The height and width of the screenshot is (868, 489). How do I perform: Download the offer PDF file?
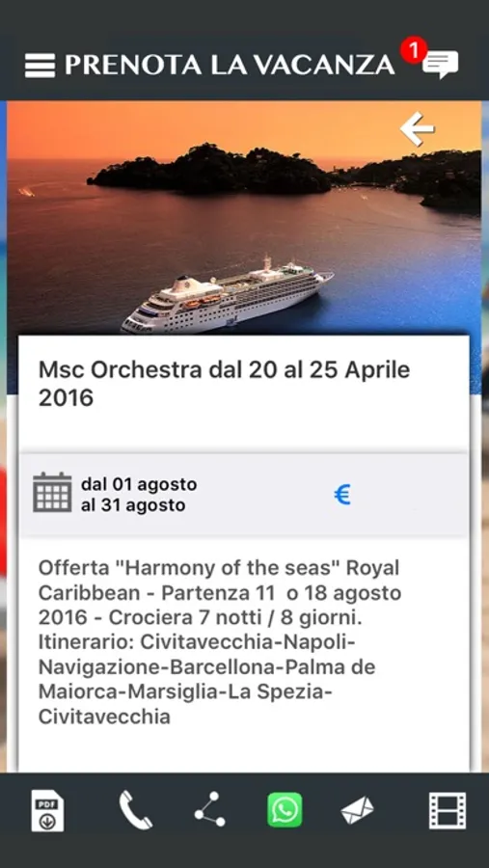point(47,811)
